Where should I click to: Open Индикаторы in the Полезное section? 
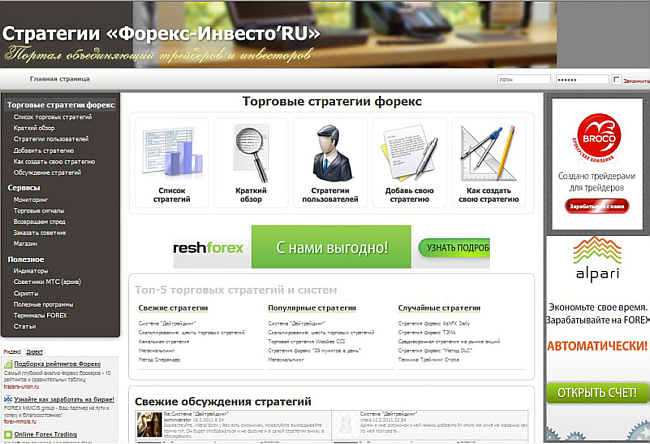tap(31, 271)
